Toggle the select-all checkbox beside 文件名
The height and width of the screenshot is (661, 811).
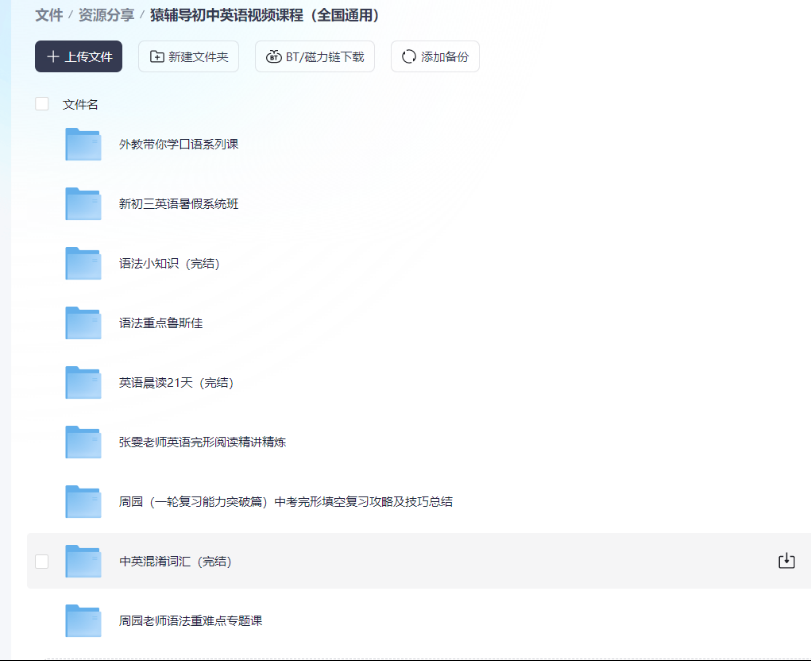click(x=42, y=103)
